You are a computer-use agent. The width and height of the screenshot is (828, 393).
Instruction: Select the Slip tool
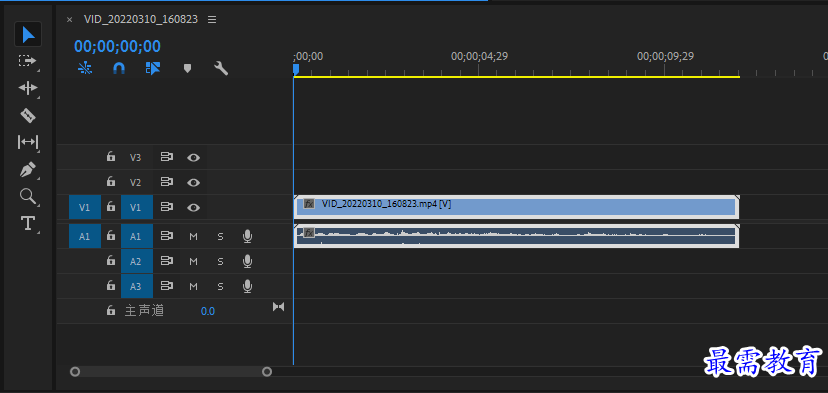pos(27,142)
